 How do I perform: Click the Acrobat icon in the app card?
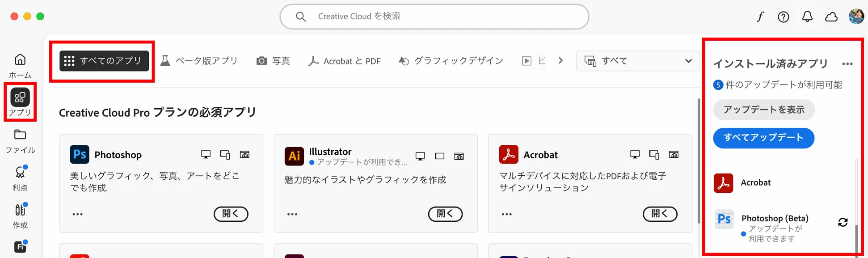pos(509,155)
